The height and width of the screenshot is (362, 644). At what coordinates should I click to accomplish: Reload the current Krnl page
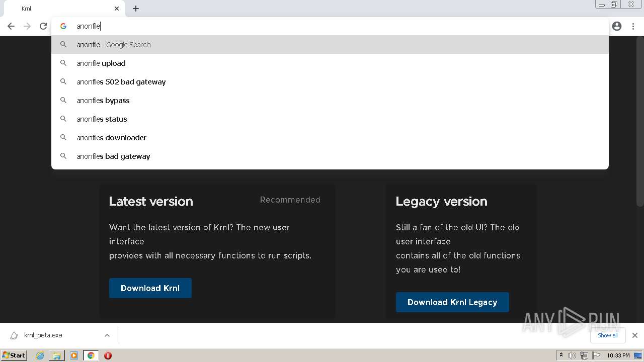pos(43,26)
